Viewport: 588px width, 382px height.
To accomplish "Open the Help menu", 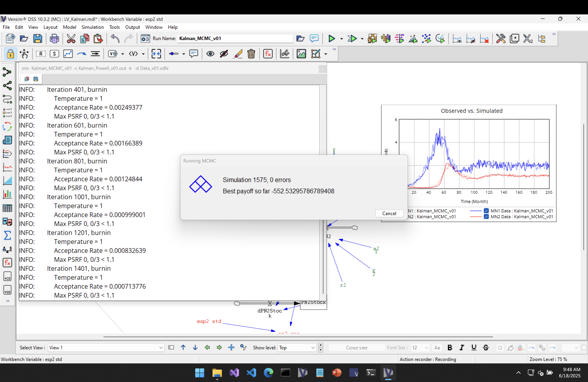I will point(173,27).
